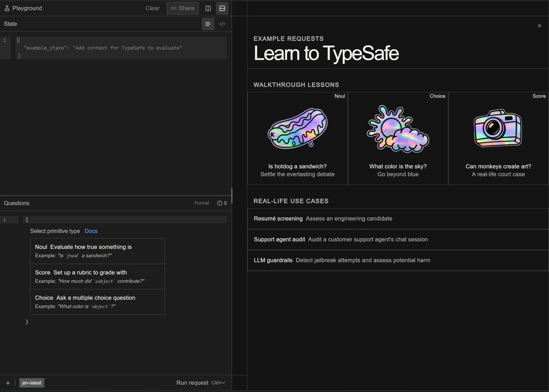Click the 'State' panel heading

[x=10, y=24]
